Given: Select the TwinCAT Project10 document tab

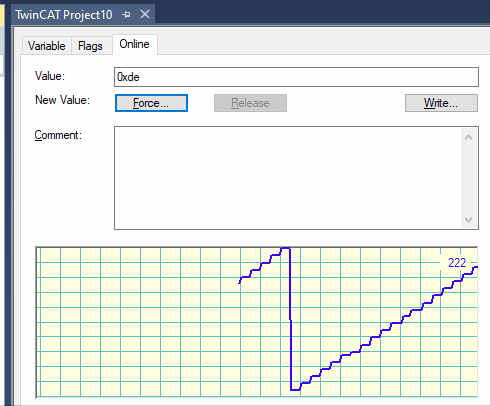Looking at the screenshot, I should (x=64, y=15).
